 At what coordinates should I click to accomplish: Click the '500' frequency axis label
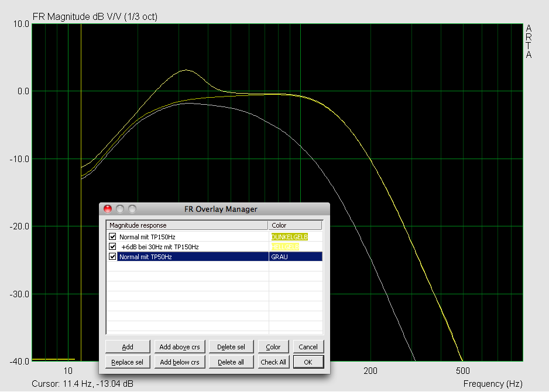click(463, 371)
